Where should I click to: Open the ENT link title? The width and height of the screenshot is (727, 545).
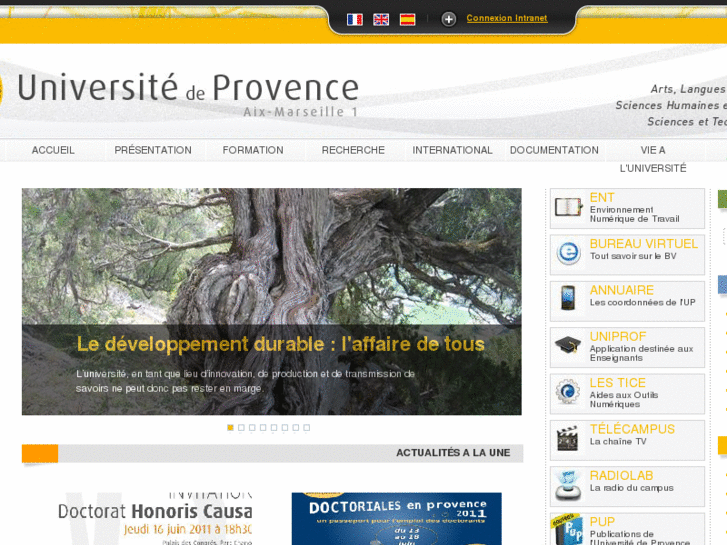coord(602,198)
